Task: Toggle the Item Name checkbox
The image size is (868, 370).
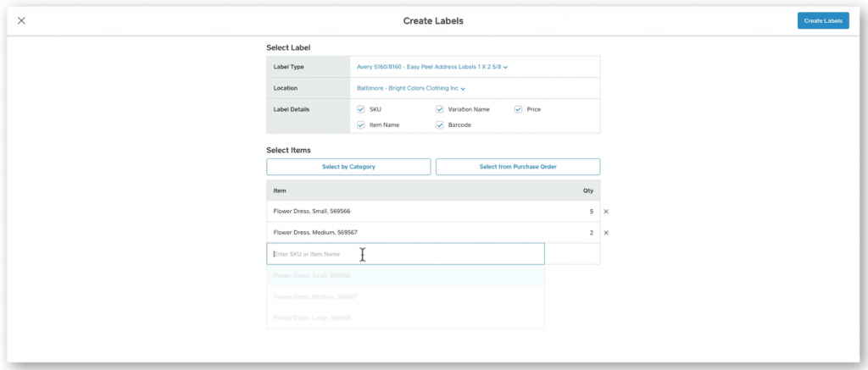Action: pos(361,125)
